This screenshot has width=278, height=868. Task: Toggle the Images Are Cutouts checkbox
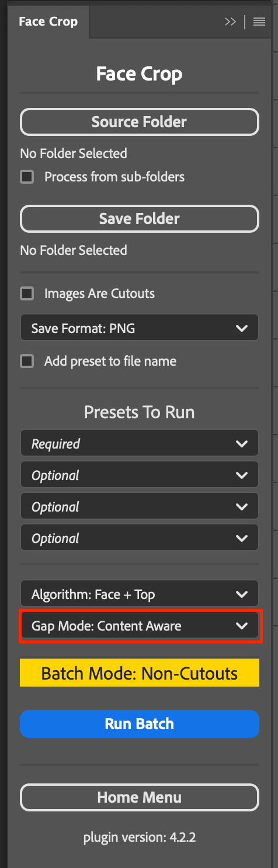click(x=27, y=293)
